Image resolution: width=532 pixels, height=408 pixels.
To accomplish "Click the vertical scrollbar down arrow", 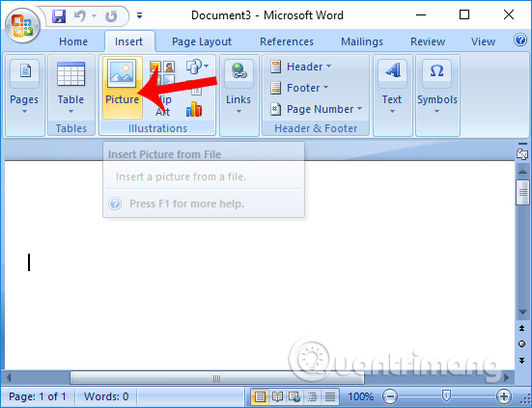I will [x=522, y=313].
